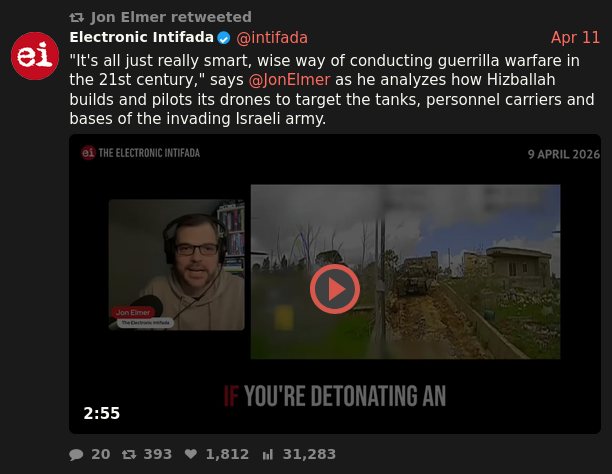Click the views bar chart icon
The image size is (612, 474).
pos(268,454)
